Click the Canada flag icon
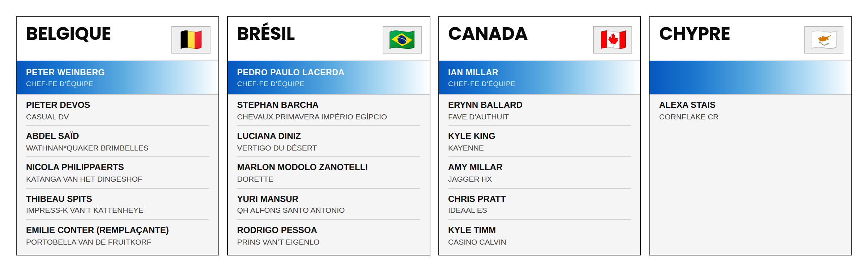Screen dimensions: 868x275 [x=613, y=40]
